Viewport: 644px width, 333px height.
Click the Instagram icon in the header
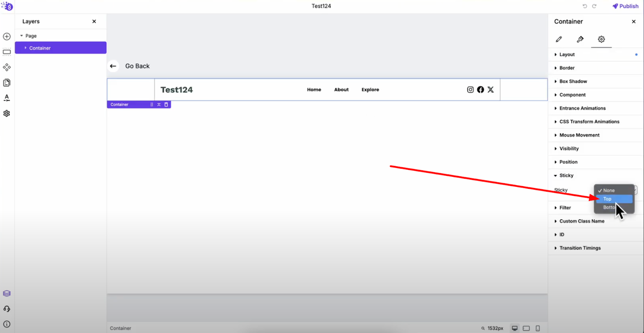(x=470, y=89)
